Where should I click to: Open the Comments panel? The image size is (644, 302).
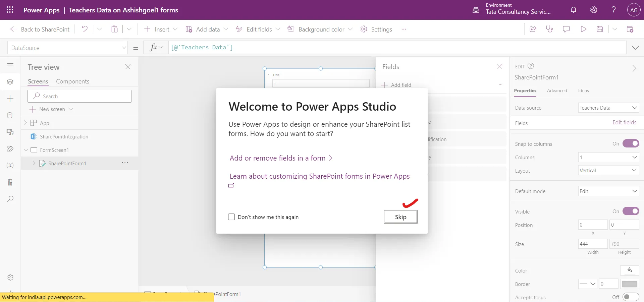pyautogui.click(x=567, y=29)
